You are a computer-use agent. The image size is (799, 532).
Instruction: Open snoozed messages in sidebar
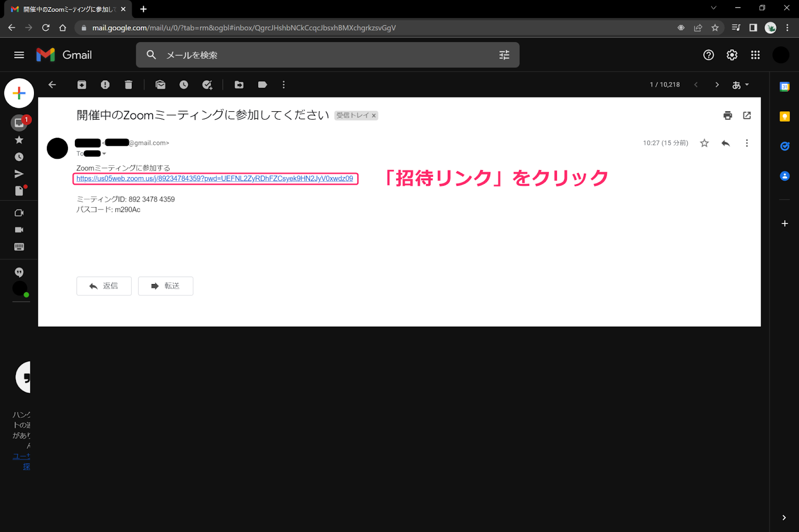pyautogui.click(x=19, y=157)
